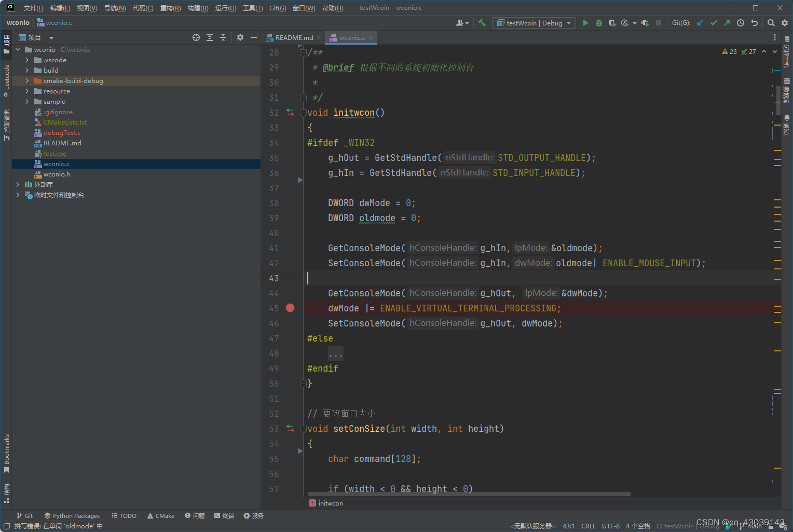
Task: Open the profiler run icon
Action: pyautogui.click(x=625, y=23)
